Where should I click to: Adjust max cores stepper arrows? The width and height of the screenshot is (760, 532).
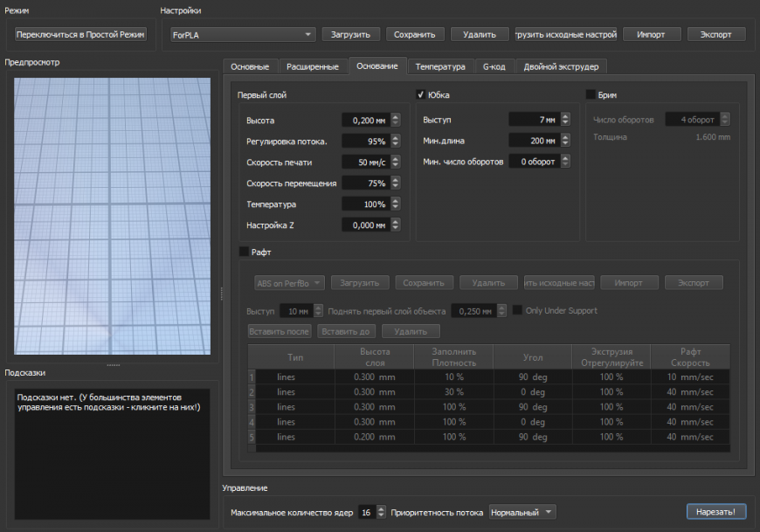382,512
